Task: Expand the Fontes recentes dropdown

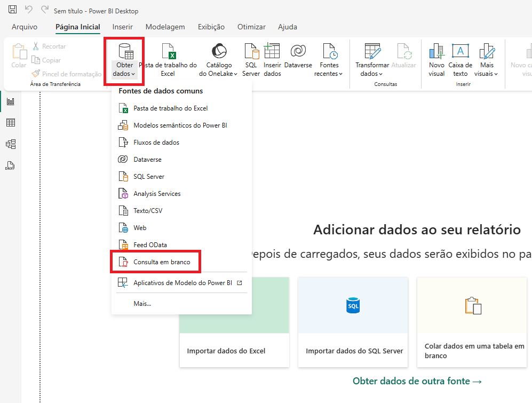Action: point(340,74)
